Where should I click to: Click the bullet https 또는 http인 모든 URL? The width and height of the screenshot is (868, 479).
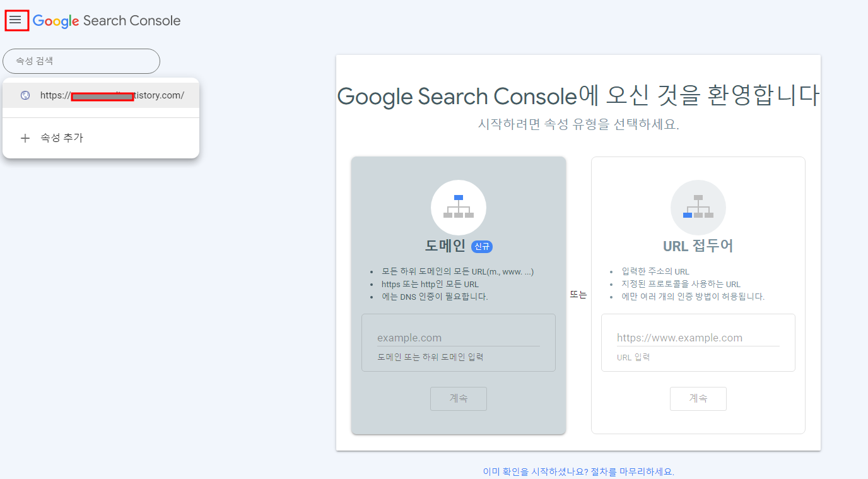[430, 284]
